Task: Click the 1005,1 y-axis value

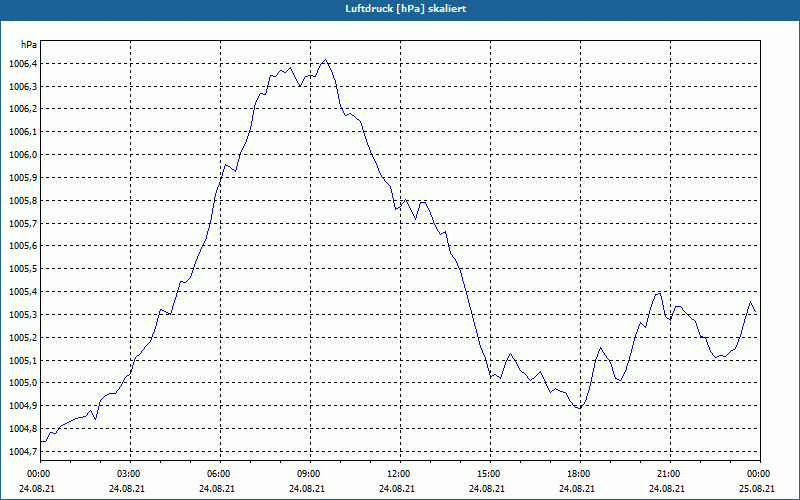Action: coord(23,361)
